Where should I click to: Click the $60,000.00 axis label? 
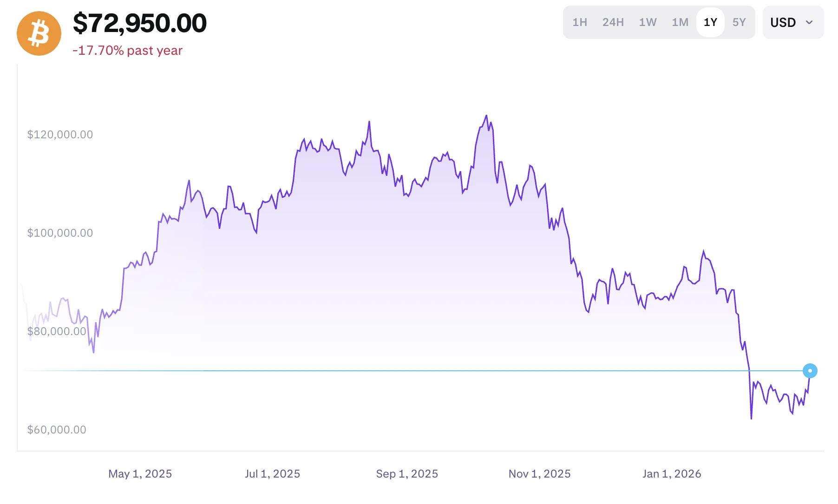57,430
